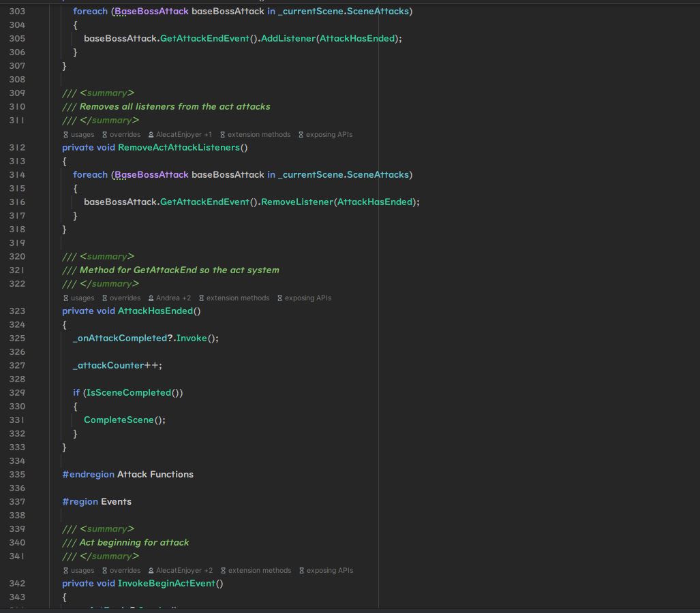The width and height of the screenshot is (700, 613).
Task: Click extension methods hint above RemoveActAttackListeners
Action: point(255,135)
